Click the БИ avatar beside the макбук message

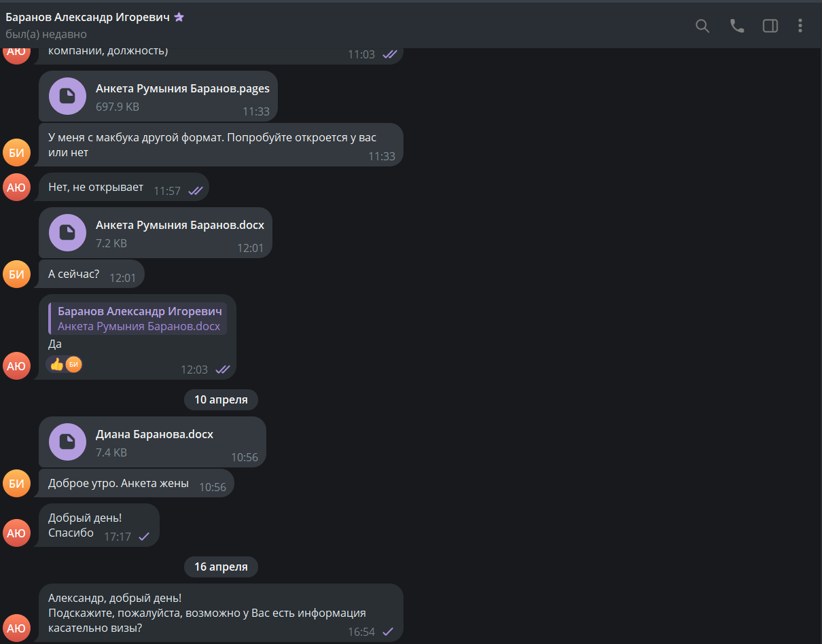pyautogui.click(x=17, y=152)
